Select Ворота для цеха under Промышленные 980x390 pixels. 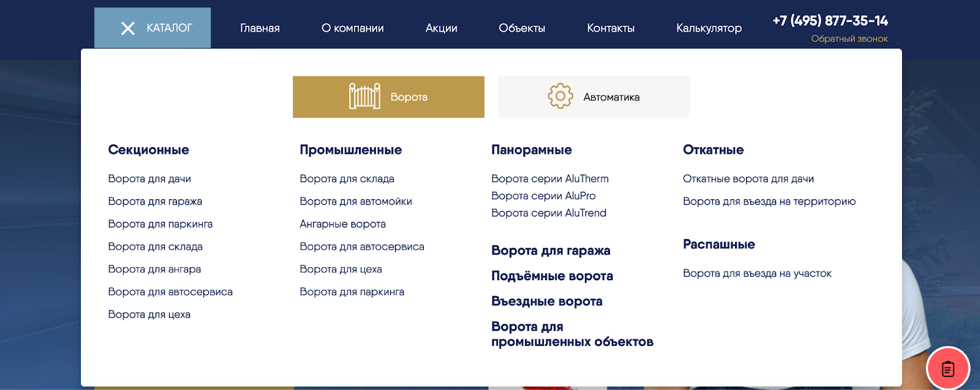[x=341, y=269]
